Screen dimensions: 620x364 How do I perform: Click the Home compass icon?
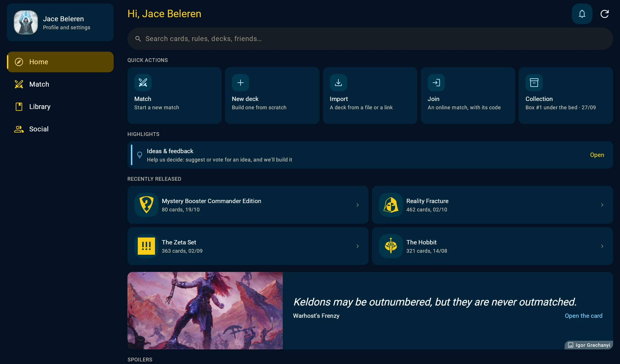point(19,62)
